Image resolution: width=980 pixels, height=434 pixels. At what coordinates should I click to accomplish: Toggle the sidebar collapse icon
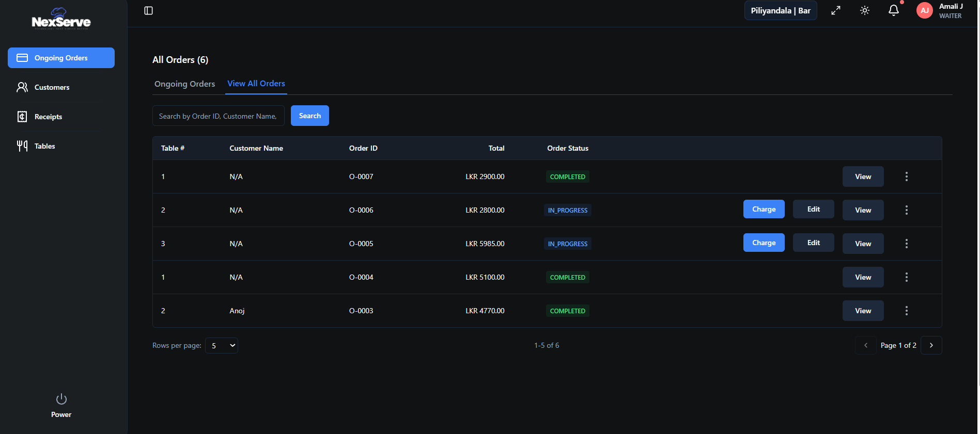tap(148, 11)
